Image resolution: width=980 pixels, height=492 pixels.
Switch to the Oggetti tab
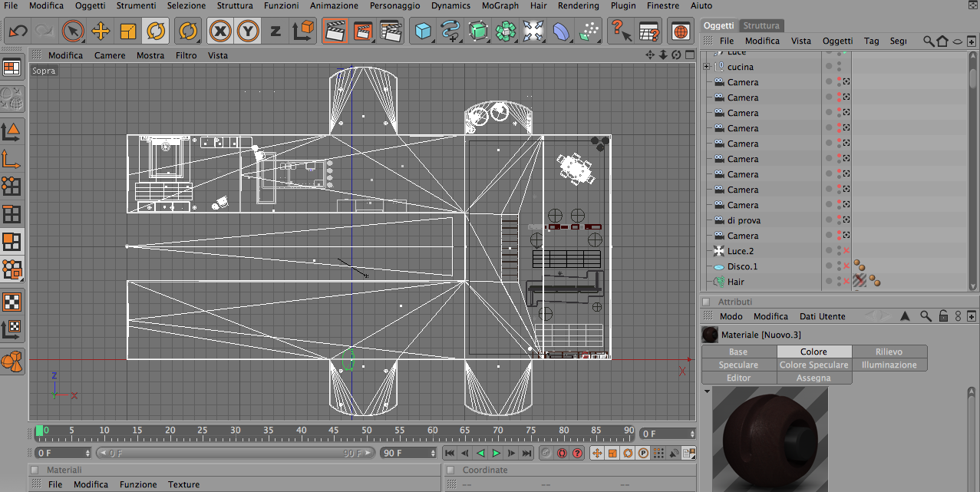(719, 25)
